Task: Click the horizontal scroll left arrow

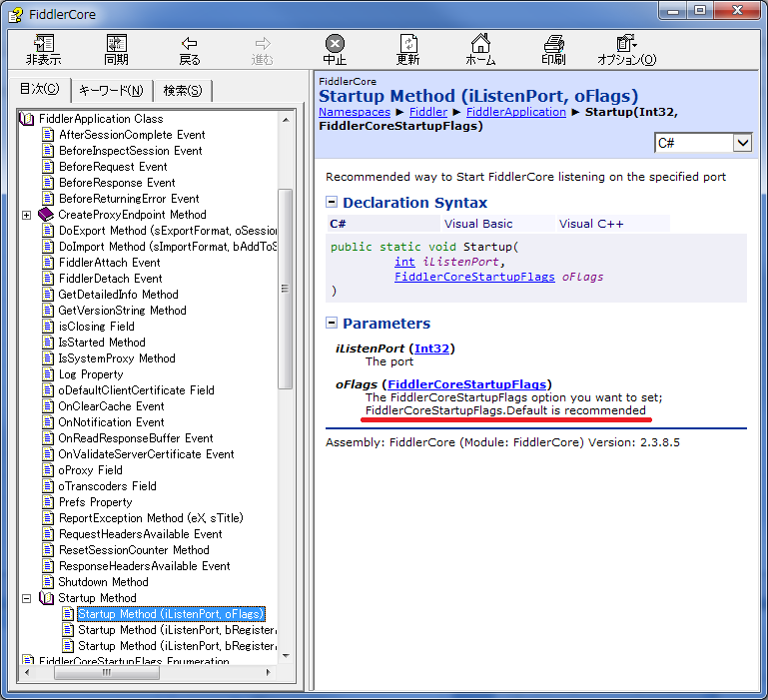Action: click(27, 672)
